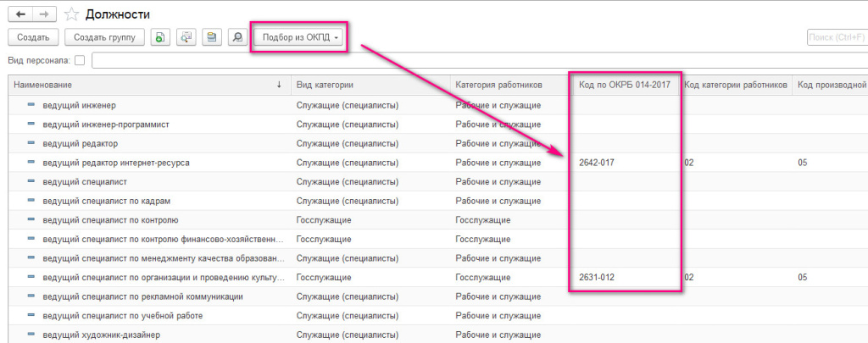Click the Вид категории column header

[369, 85]
